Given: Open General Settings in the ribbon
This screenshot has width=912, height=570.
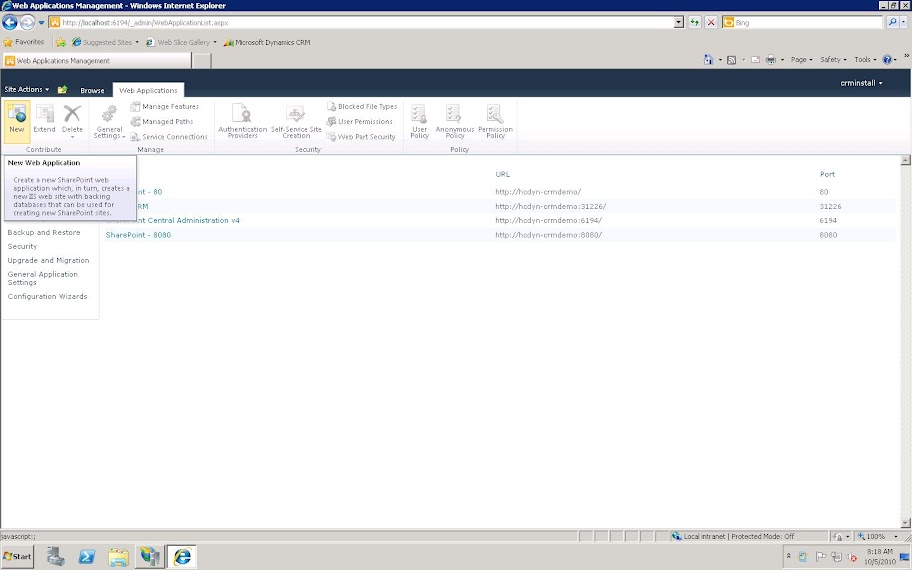Looking at the screenshot, I should tap(109, 122).
